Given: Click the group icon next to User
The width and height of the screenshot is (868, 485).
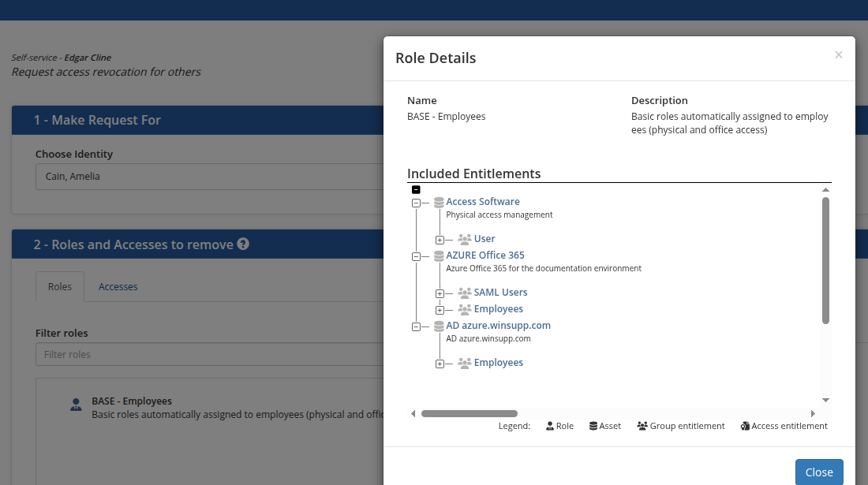Looking at the screenshot, I should click(465, 239).
